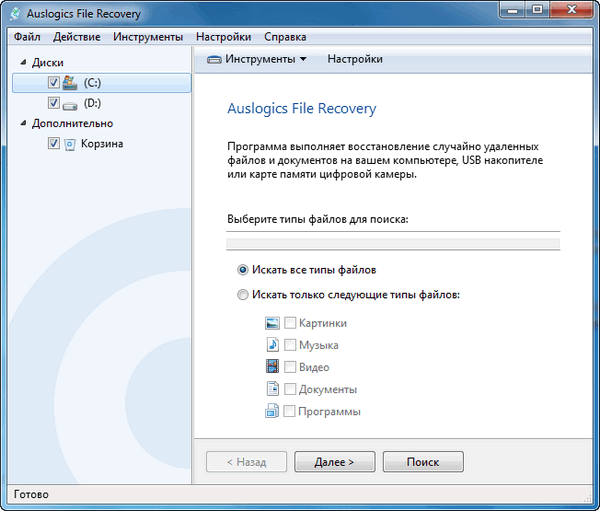Image resolution: width=600 pixels, height=511 pixels.
Task: Click the Документы document icon
Action: pyautogui.click(x=272, y=389)
